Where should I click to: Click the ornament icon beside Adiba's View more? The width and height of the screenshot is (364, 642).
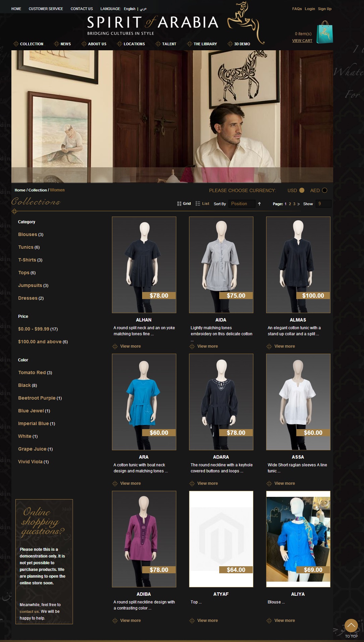pyautogui.click(x=115, y=621)
